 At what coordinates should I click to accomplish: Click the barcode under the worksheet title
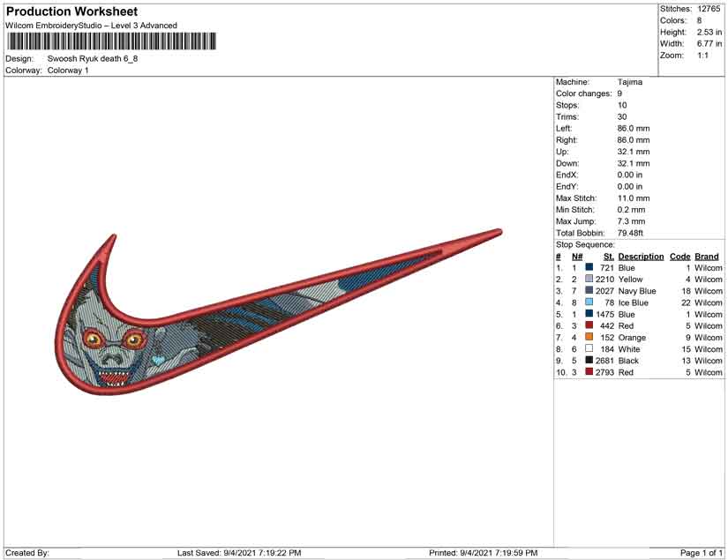111,41
